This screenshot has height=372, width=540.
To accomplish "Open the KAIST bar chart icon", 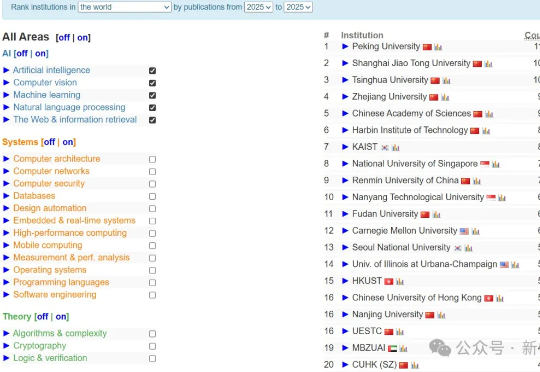I will tap(395, 147).
